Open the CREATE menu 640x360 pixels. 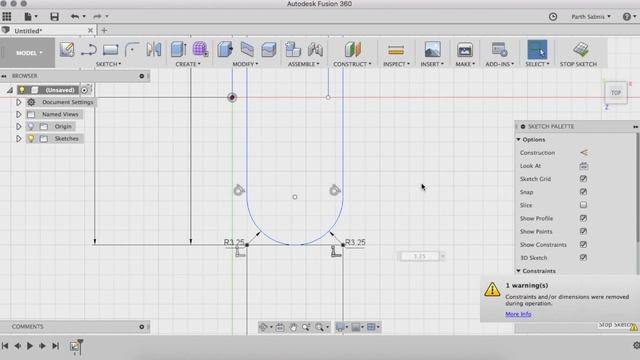[188, 64]
